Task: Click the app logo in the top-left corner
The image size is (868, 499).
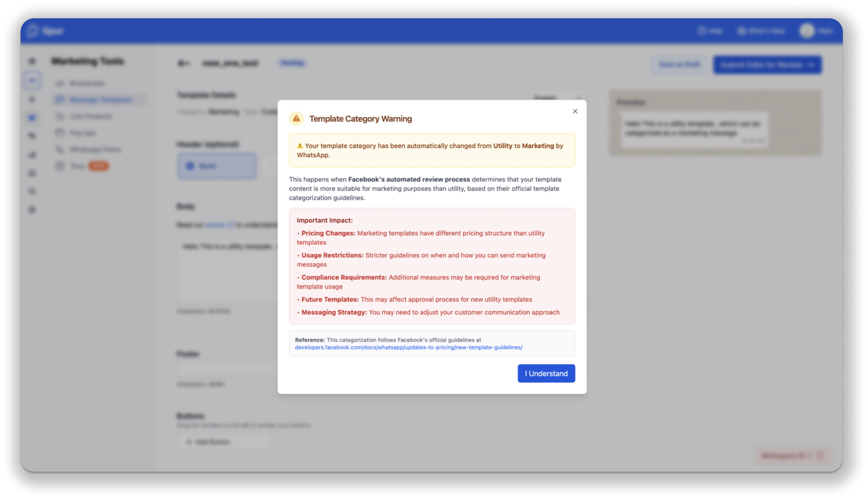Action: tap(45, 31)
